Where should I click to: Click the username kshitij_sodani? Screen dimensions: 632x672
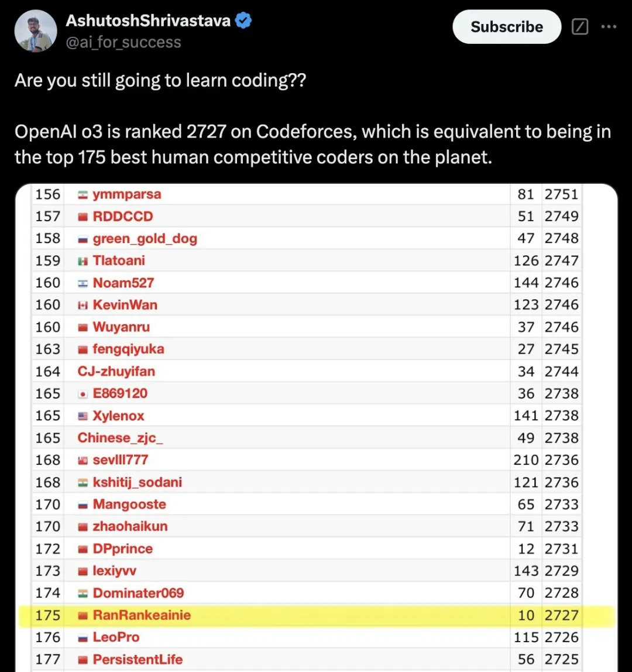[137, 482]
